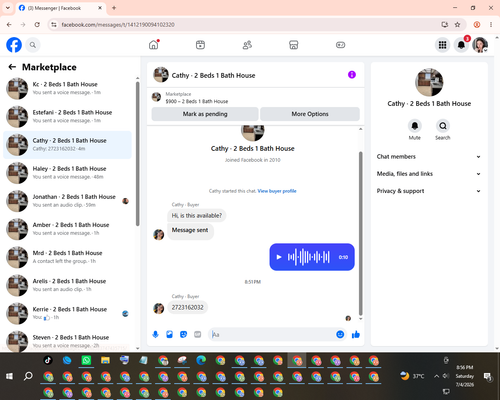This screenshot has width=500, height=400.
Task: Open WhatsApp from the taskbar
Action: (86, 360)
